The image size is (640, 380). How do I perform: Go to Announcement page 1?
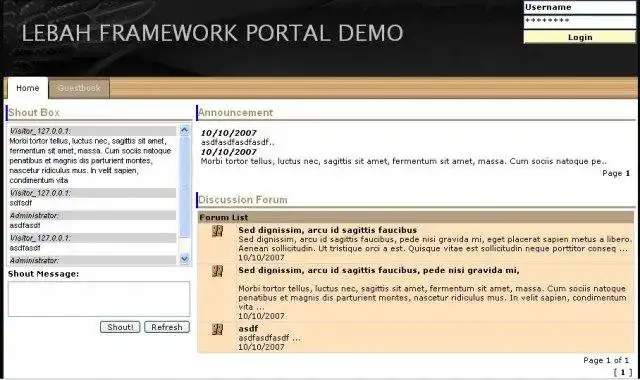(x=628, y=173)
